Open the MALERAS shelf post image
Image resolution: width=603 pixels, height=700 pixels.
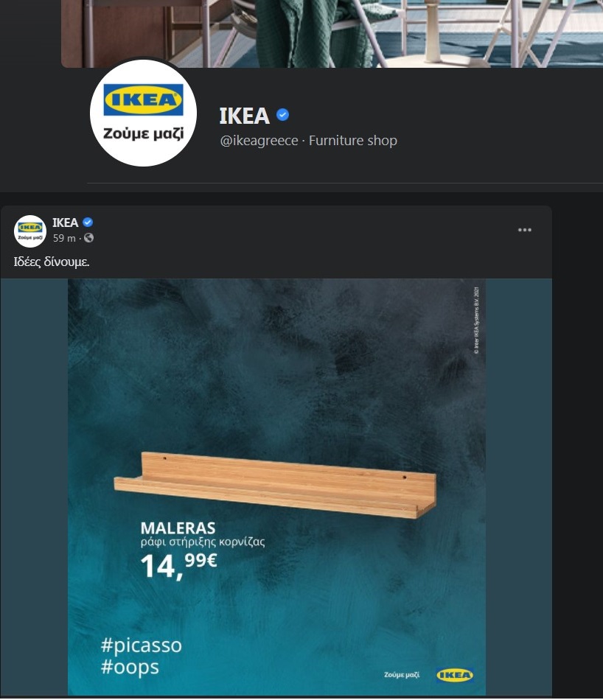click(276, 487)
